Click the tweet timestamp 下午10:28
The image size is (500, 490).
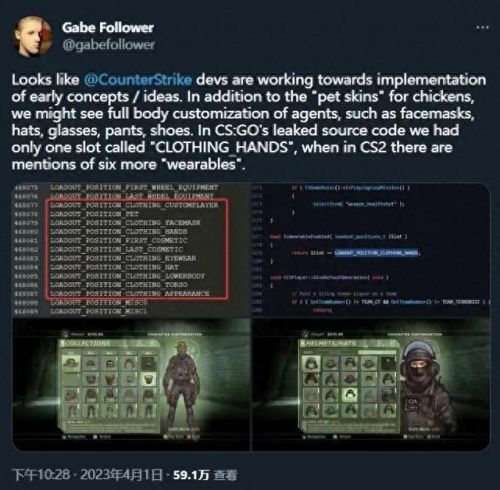[41, 475]
